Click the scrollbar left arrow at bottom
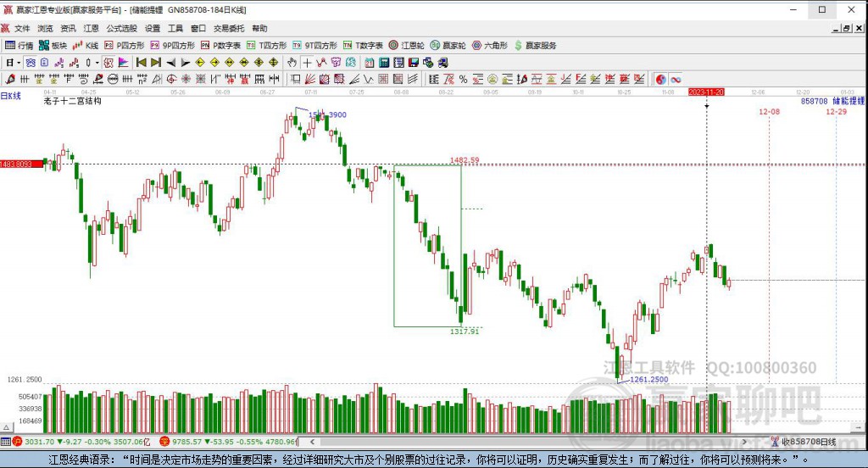This screenshot has height=468, width=868. point(312,442)
